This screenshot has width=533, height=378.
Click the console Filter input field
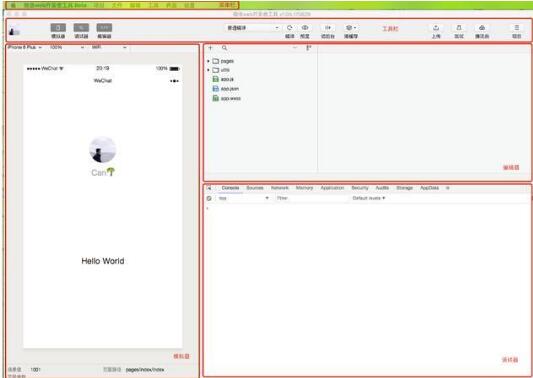click(311, 198)
